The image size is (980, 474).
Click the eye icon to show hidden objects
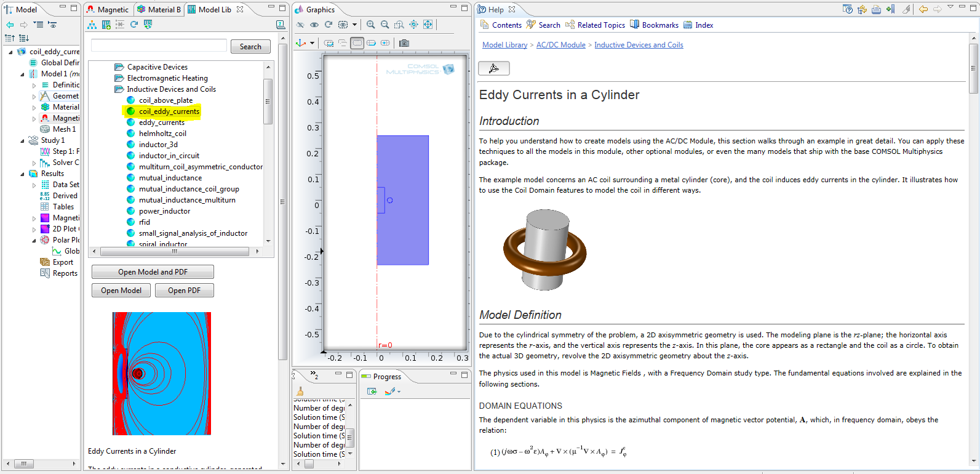click(314, 25)
